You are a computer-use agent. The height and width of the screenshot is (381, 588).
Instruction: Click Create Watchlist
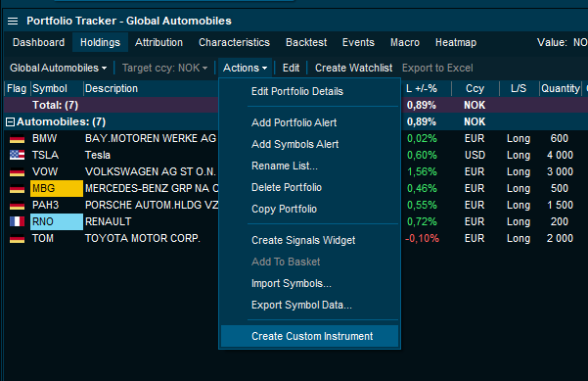[353, 68]
